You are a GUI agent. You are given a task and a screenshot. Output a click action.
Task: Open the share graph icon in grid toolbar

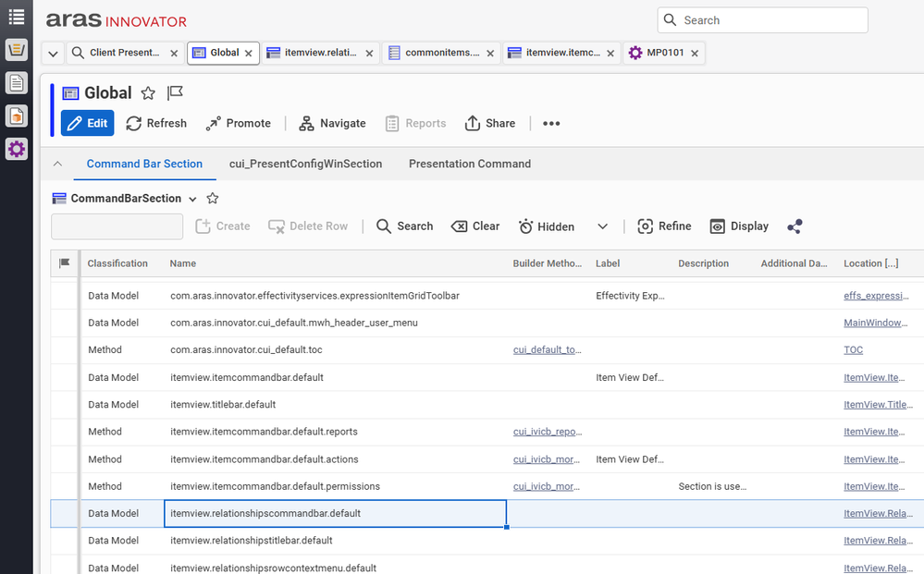[x=795, y=226]
